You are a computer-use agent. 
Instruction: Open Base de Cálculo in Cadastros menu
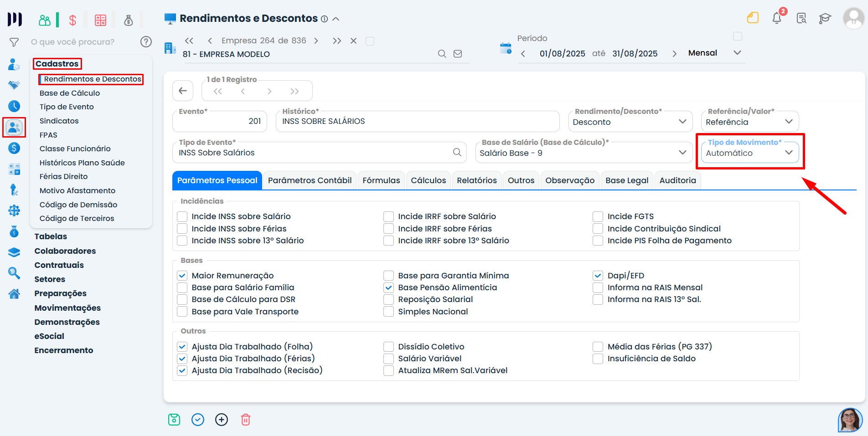(70, 93)
